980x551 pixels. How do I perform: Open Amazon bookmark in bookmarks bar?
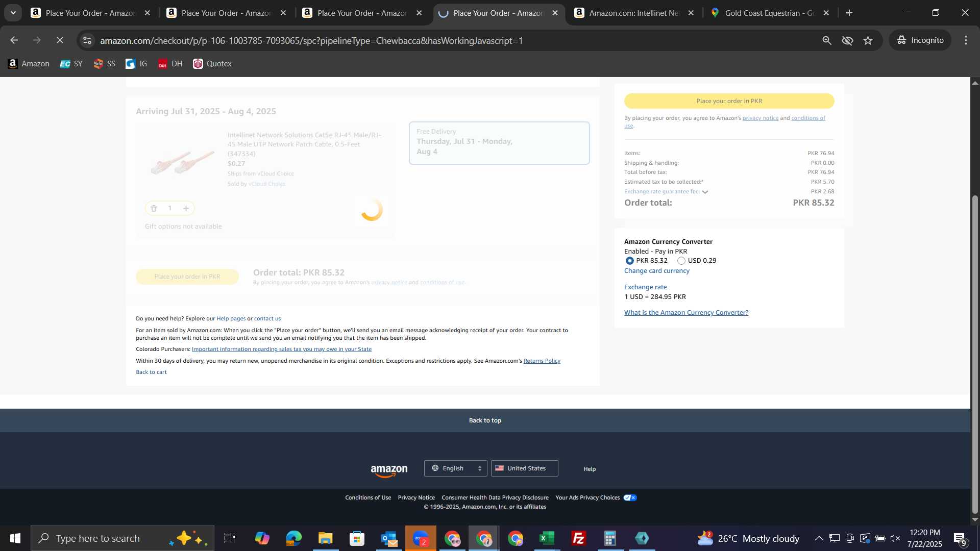29,64
